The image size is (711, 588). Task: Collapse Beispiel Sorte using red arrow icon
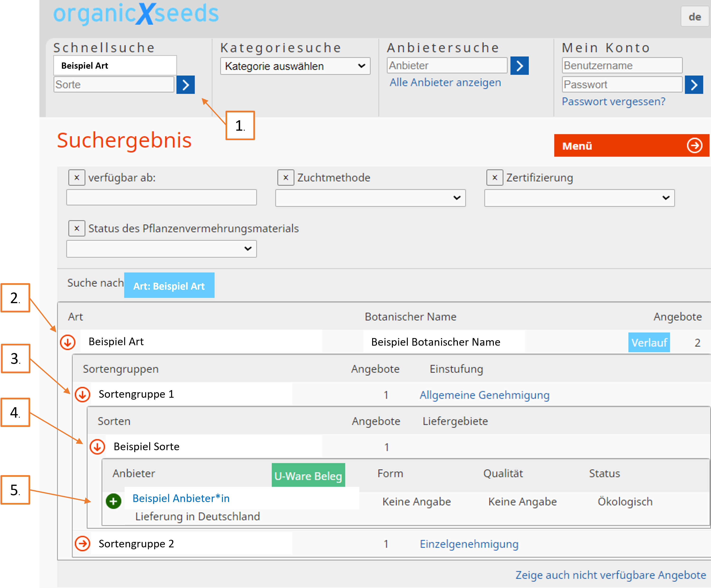(97, 447)
